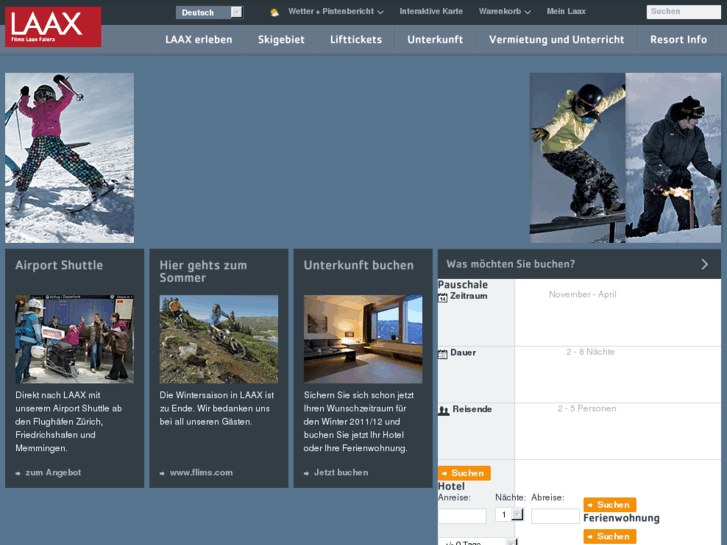Expand the booking panel arrow
The width and height of the screenshot is (727, 545).
pyautogui.click(x=704, y=264)
